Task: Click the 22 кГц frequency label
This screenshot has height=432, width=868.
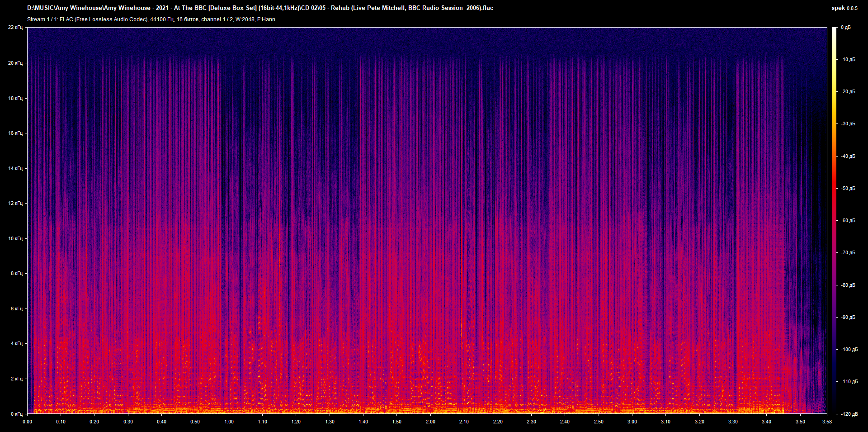Action: (15, 28)
